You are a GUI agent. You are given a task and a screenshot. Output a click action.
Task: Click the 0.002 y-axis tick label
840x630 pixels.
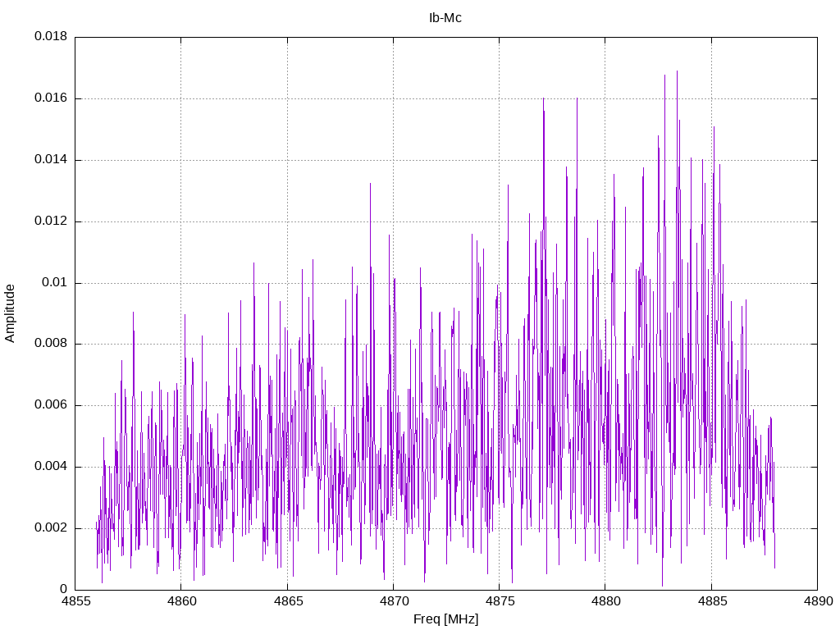click(51, 527)
